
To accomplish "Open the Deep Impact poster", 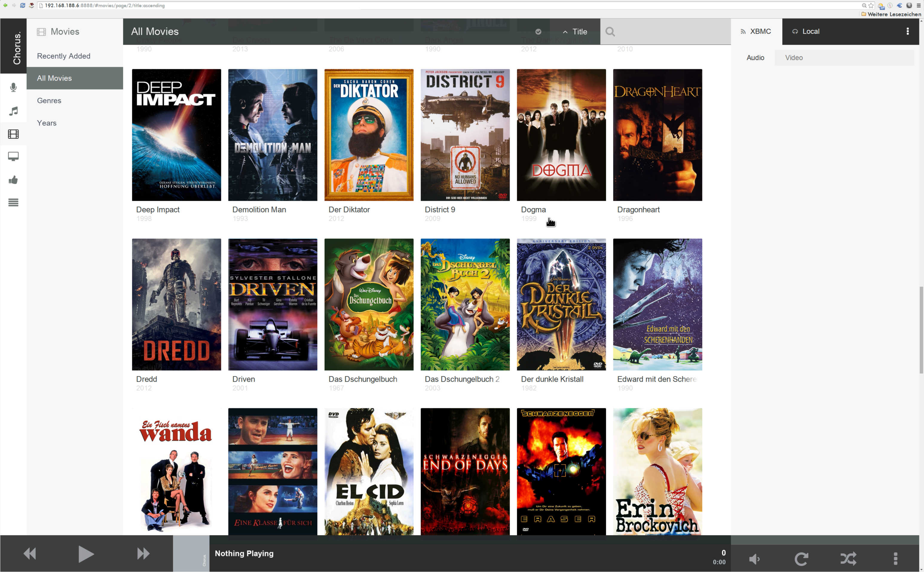I will click(177, 135).
